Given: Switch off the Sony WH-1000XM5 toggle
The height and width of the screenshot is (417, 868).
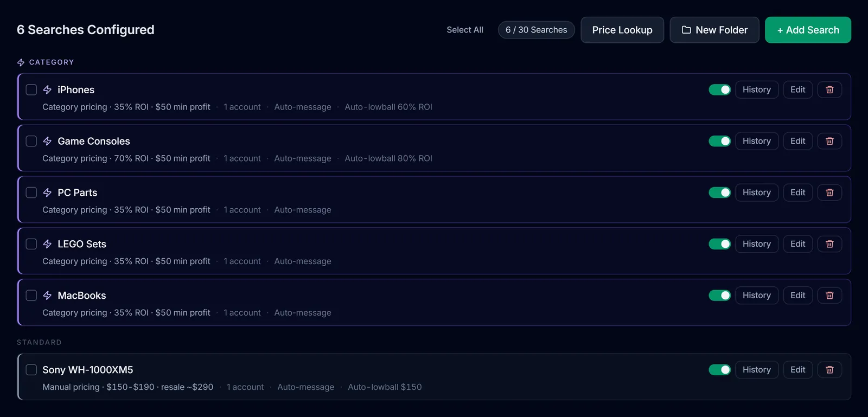Looking at the screenshot, I should click(720, 370).
